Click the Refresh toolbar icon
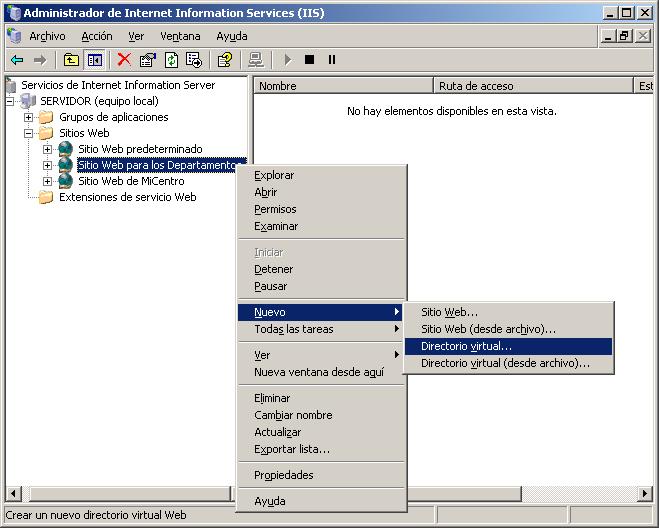659x528 pixels. pos(171,60)
